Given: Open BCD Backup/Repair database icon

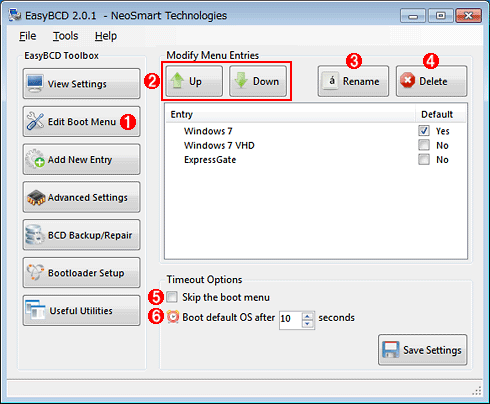Looking at the screenshot, I should (x=35, y=235).
